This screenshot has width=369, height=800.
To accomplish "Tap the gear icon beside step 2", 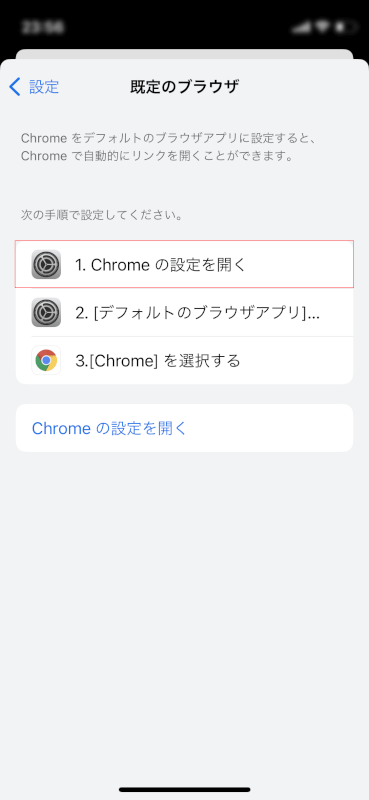I will coord(46,312).
